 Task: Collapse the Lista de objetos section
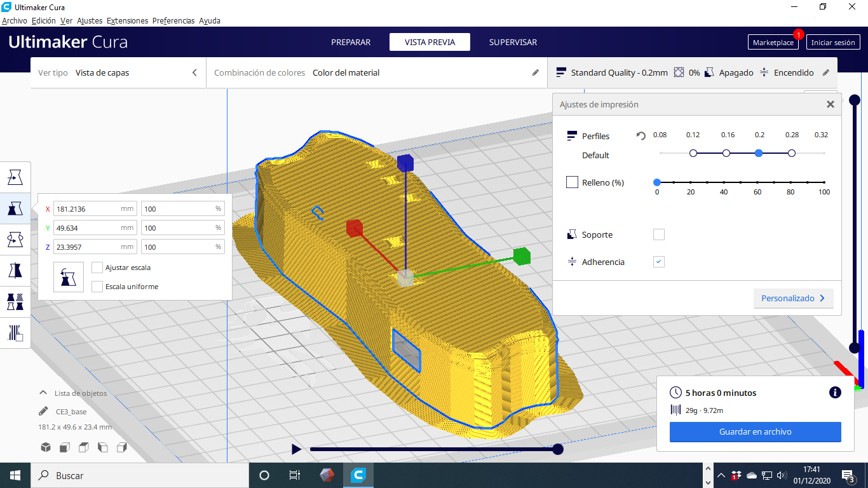(x=43, y=393)
